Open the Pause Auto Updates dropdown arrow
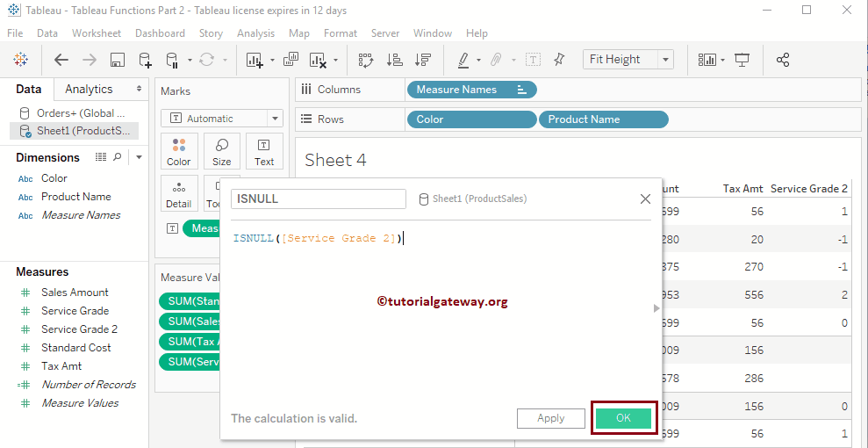 190,60
